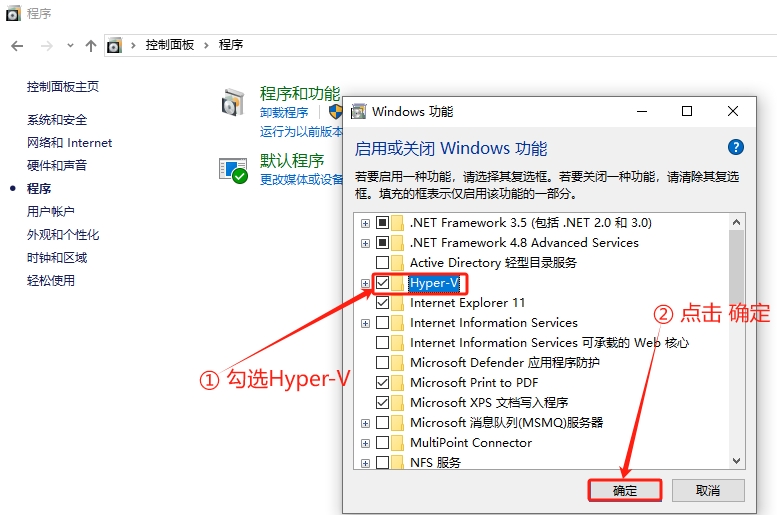The width and height of the screenshot is (777, 515).
Task: Enable Microsoft Defender 应用程序防护 checkbox
Action: click(383, 362)
